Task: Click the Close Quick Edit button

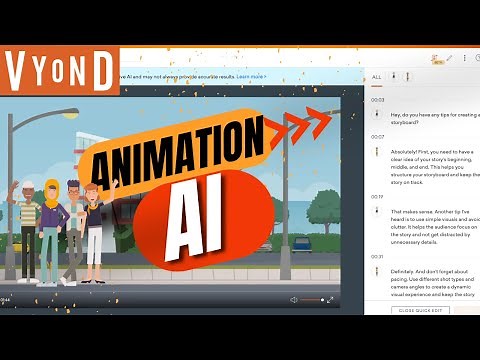Action: coord(421,310)
